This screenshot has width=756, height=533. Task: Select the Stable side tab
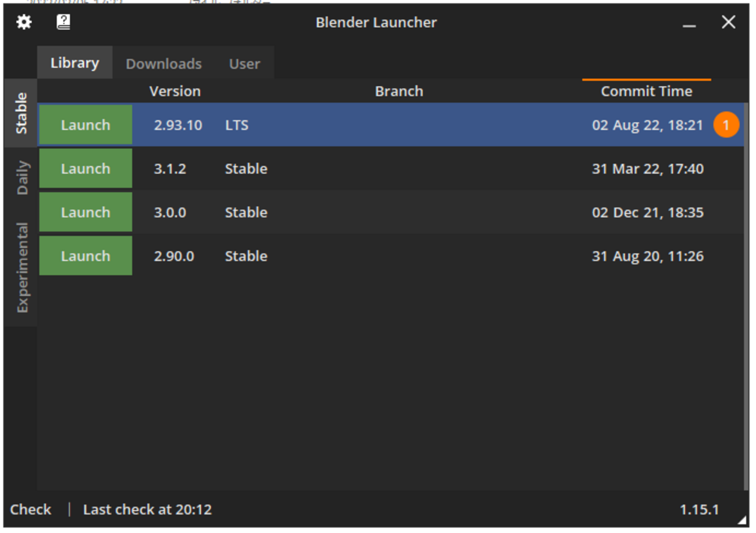coord(21,113)
